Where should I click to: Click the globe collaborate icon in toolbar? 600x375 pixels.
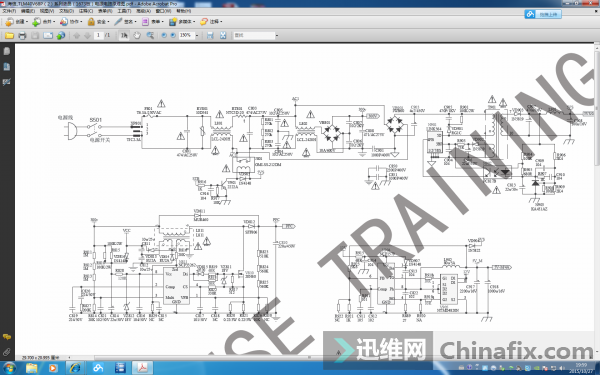60,36
